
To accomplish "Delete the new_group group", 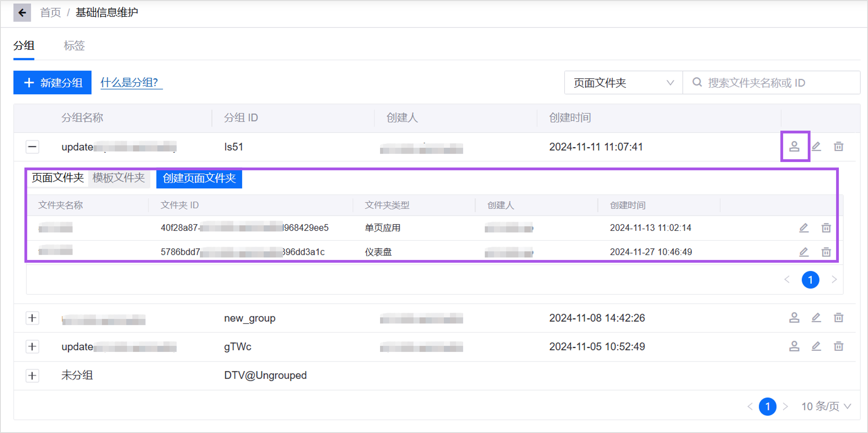I will coord(838,318).
